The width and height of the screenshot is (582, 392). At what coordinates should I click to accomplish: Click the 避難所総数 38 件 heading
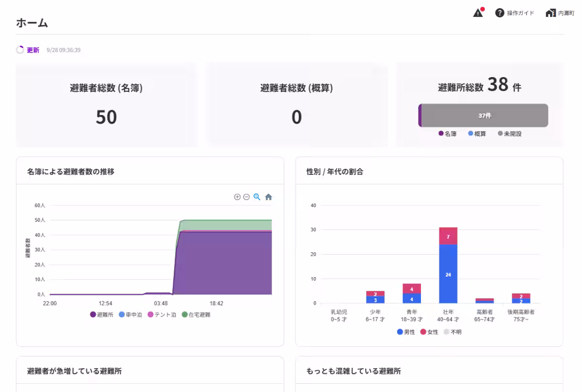point(480,86)
